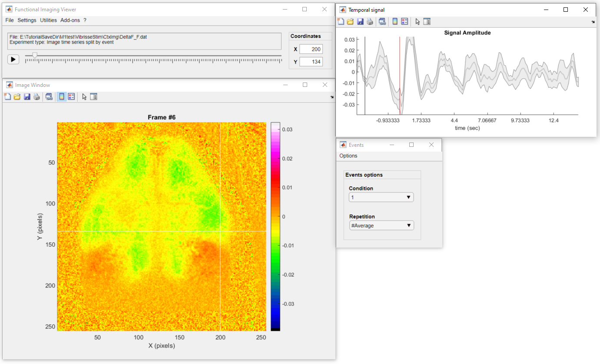The image size is (600, 364).
Task: Save Figure icon in Temporal signal toolbar
Action: [x=360, y=21]
